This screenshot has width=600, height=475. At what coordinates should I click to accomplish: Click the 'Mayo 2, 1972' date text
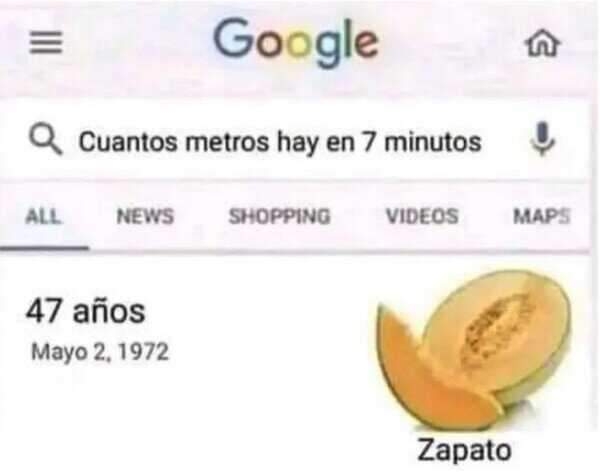click(x=99, y=352)
